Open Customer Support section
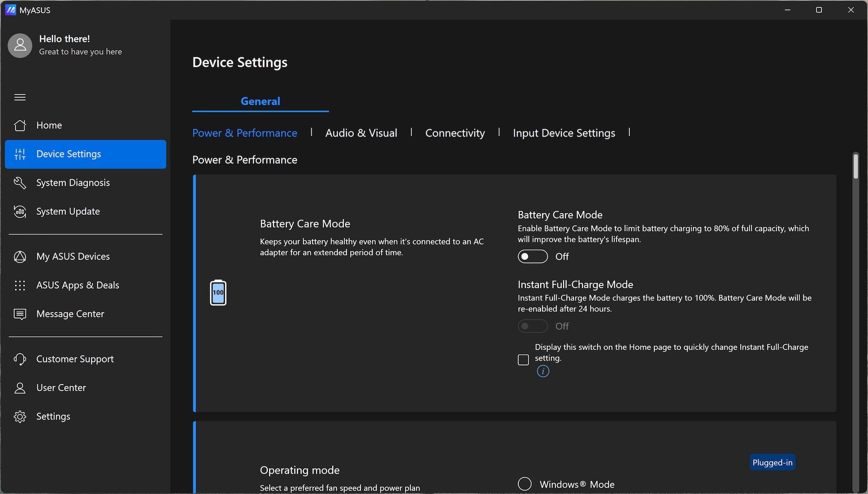This screenshot has height=494, width=868. 75,359
